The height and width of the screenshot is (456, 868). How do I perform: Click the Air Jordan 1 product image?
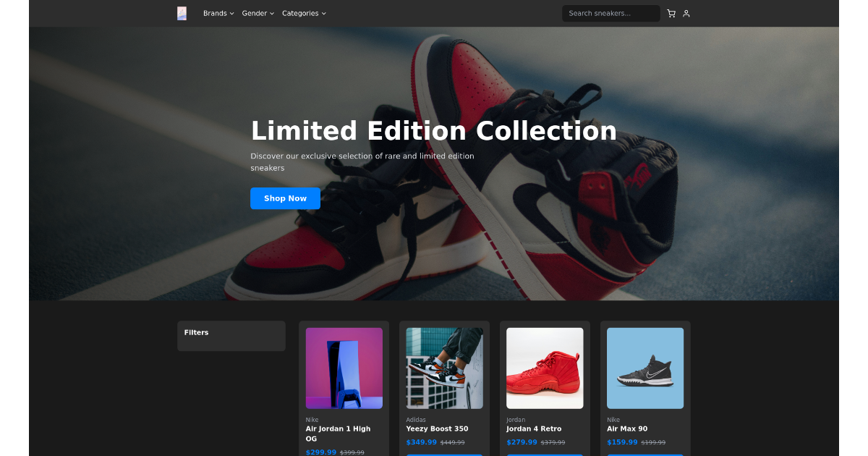344,368
